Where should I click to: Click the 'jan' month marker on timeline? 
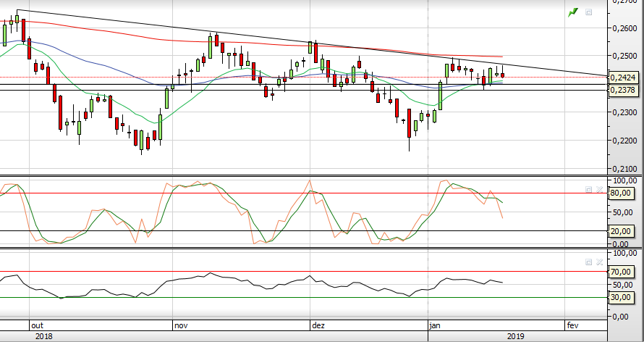click(x=436, y=326)
